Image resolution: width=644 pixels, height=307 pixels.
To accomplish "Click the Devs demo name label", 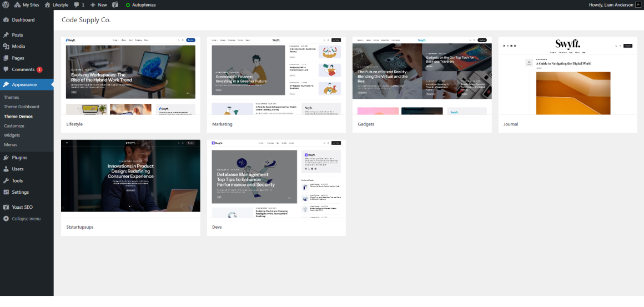I will (217, 227).
